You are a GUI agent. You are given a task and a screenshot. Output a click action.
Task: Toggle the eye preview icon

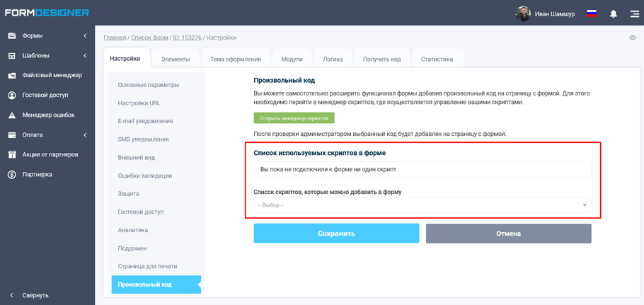(x=633, y=38)
